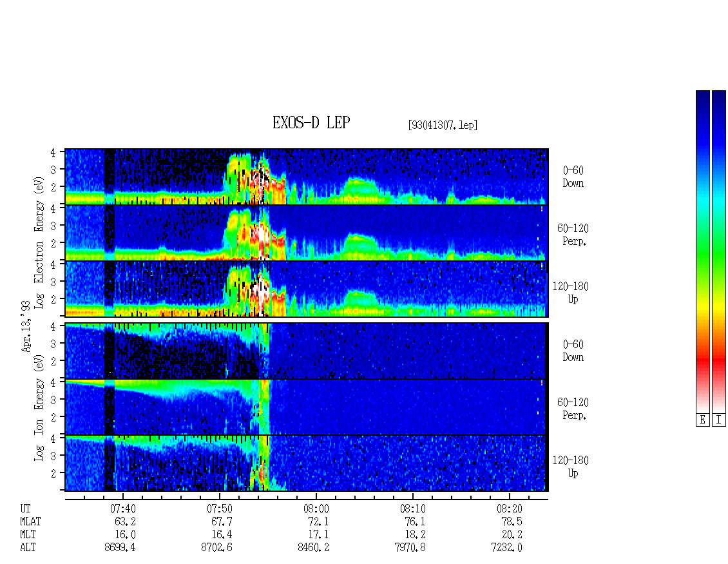Click the MLT value 18.2

tap(415, 534)
